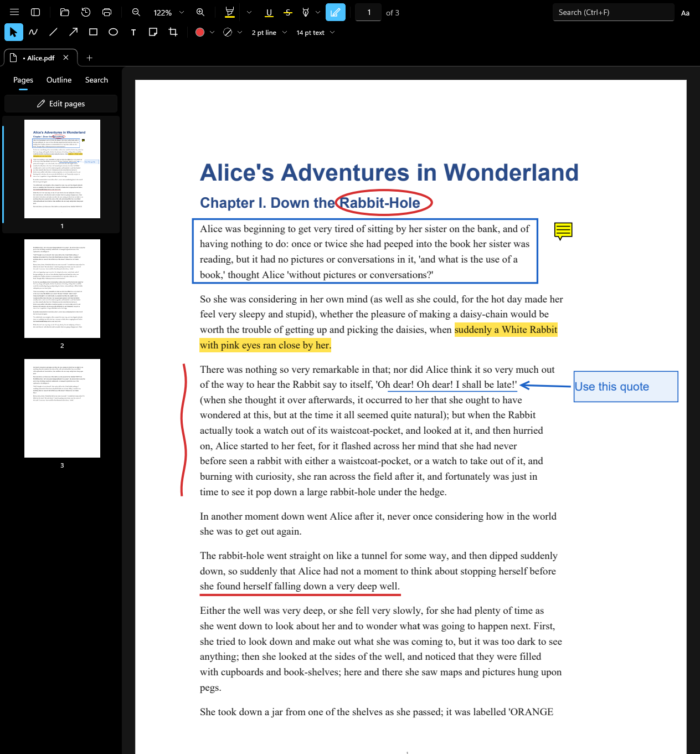Image resolution: width=700 pixels, height=754 pixels.
Task: Zoom in with the plus magnifier
Action: [x=200, y=12]
